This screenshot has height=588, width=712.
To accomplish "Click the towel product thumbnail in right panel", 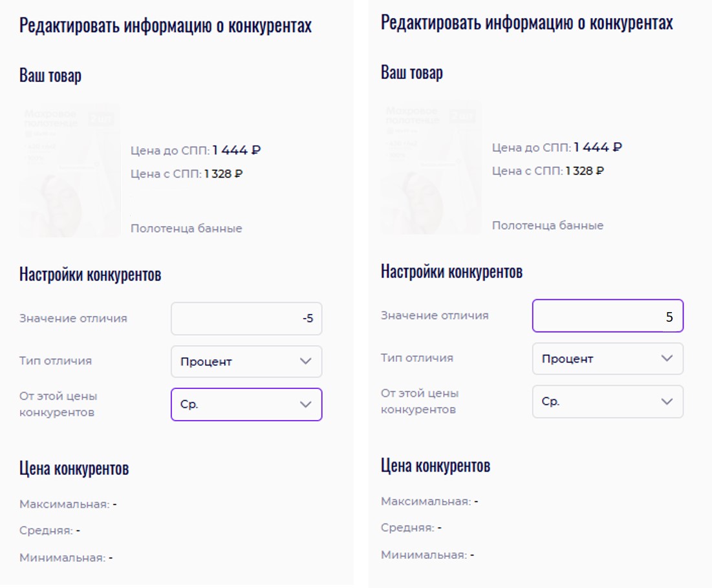I will tap(431, 167).
